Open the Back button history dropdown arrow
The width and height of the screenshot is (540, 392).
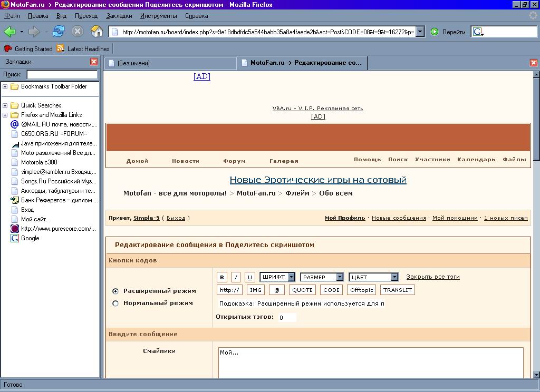click(x=21, y=32)
